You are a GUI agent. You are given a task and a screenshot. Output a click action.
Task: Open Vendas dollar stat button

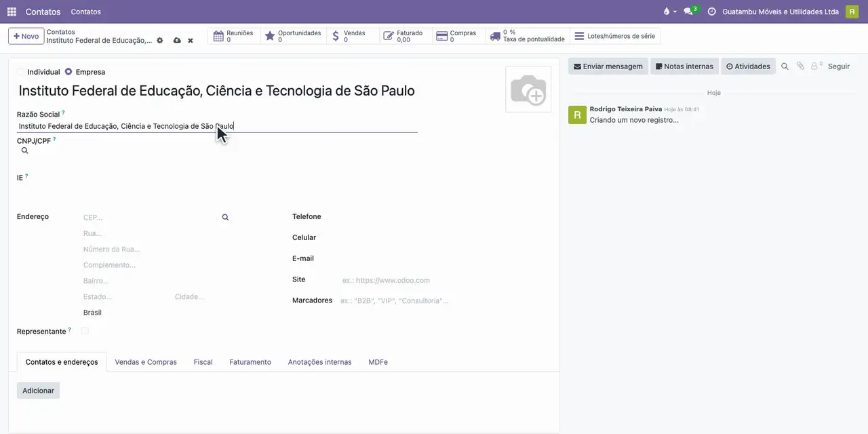(353, 36)
